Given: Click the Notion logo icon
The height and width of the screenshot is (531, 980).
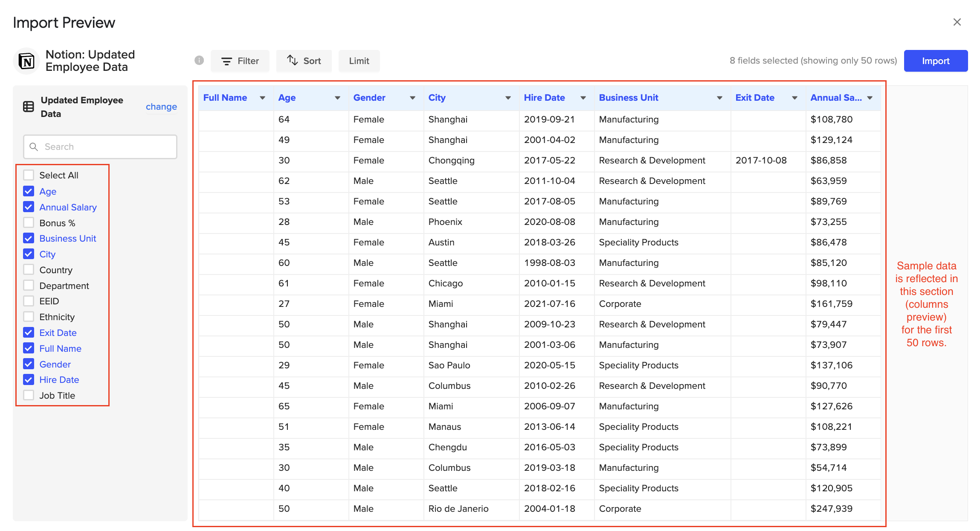Looking at the screenshot, I should (x=27, y=61).
